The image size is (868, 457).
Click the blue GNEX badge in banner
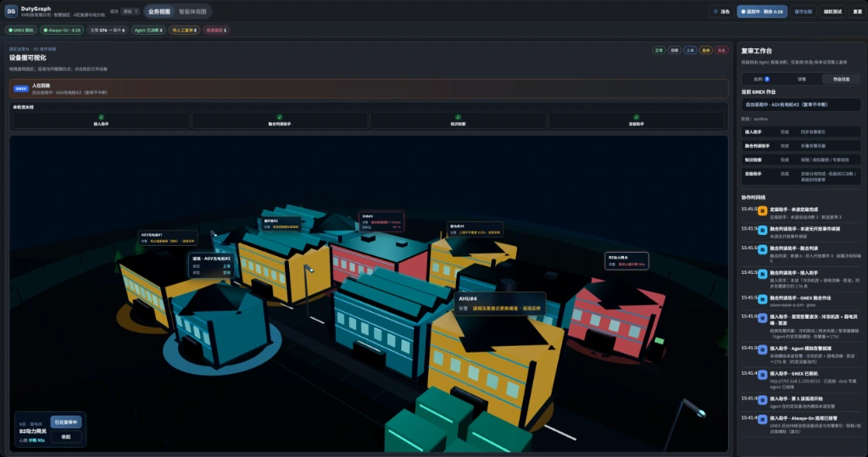(x=21, y=89)
